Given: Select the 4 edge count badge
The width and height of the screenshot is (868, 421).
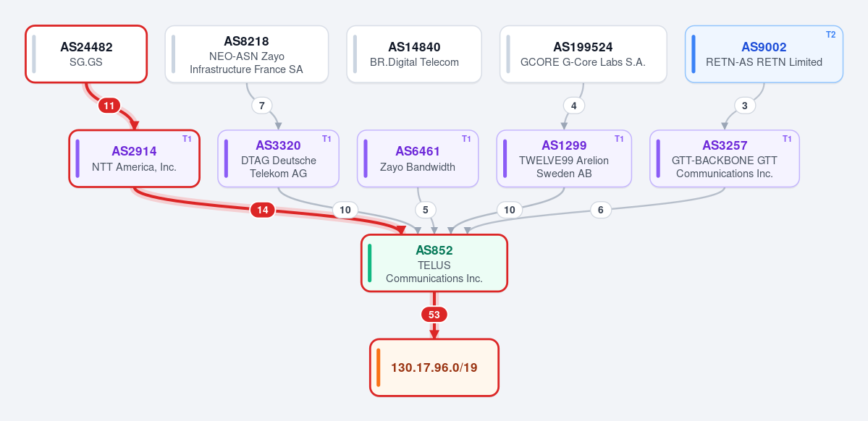Looking at the screenshot, I should coord(574,105).
